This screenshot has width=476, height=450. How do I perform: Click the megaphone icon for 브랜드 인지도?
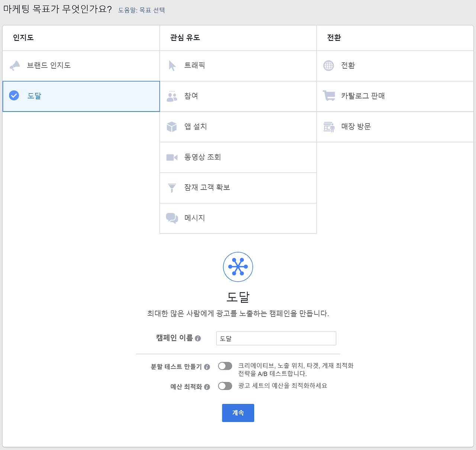[15, 66]
